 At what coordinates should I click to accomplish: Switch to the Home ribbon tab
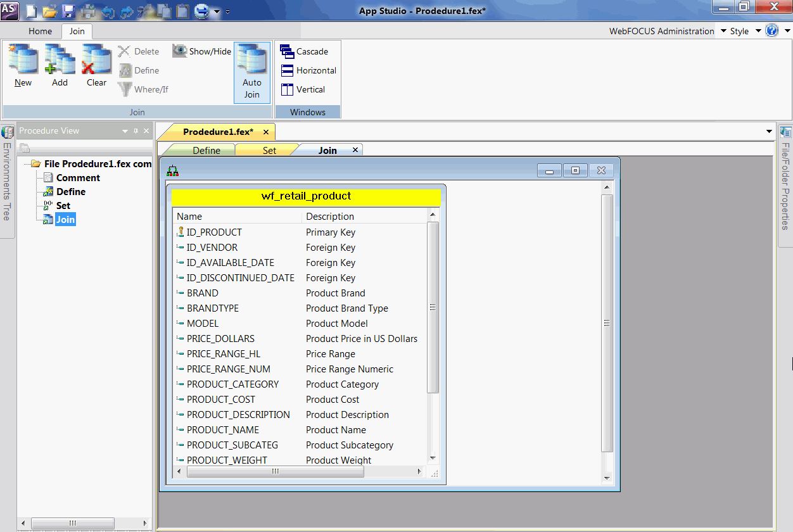coord(40,31)
